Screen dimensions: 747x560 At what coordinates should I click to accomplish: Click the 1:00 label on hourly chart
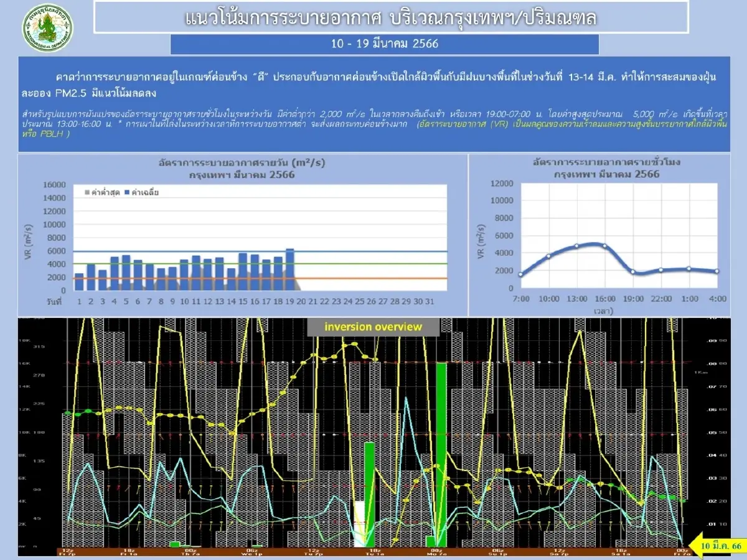coord(689,299)
